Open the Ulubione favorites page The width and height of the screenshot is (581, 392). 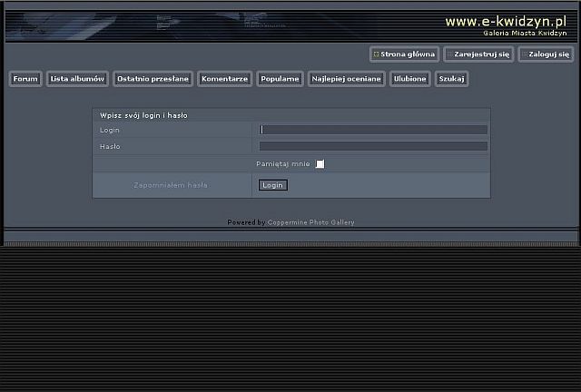tap(409, 79)
